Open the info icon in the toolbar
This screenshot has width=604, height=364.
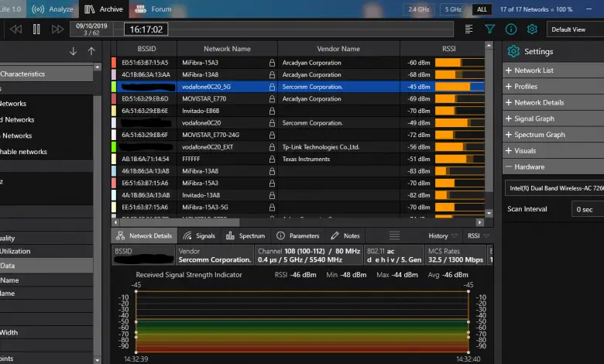(511, 29)
